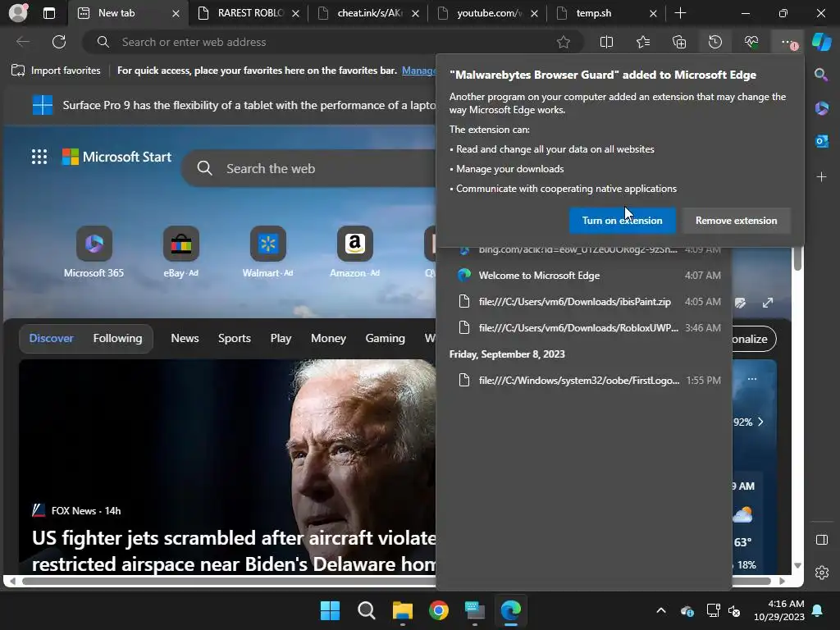Viewport: 840px width, 630px height.
Task: Open the Walmart quick link tile
Action: pos(268,252)
